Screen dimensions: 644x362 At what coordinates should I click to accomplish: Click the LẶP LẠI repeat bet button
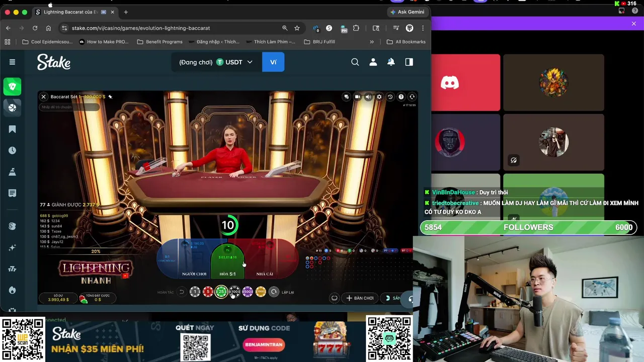[x=274, y=292]
